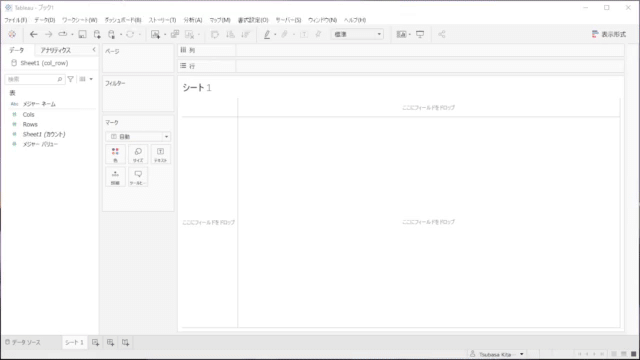Click the Redo forward arrow
This screenshot has height=360, width=640.
pyautogui.click(x=49, y=34)
